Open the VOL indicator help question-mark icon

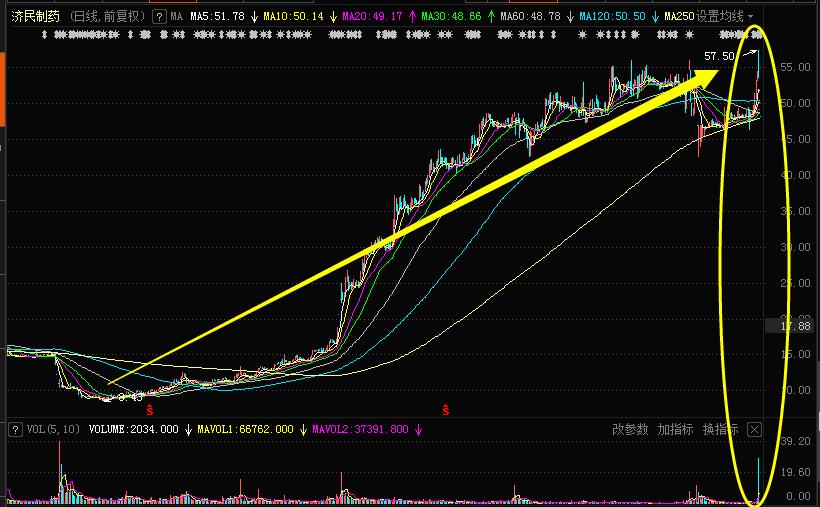coord(15,430)
